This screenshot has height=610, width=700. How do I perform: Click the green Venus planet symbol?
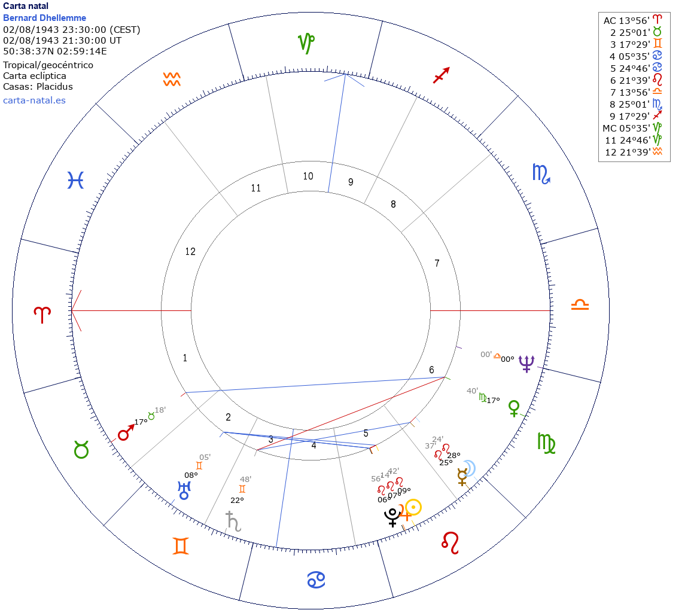tap(513, 408)
